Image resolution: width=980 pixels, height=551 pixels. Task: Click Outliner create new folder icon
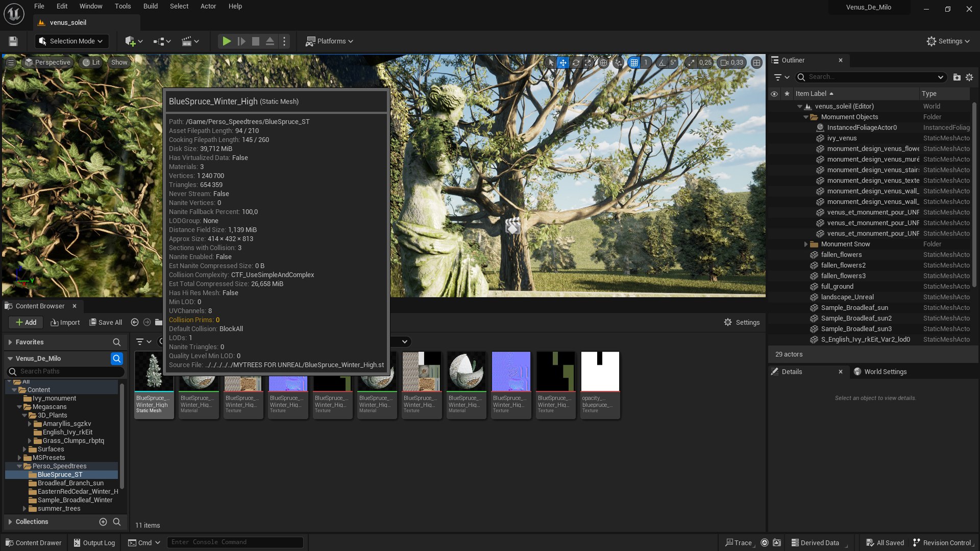[x=957, y=78]
